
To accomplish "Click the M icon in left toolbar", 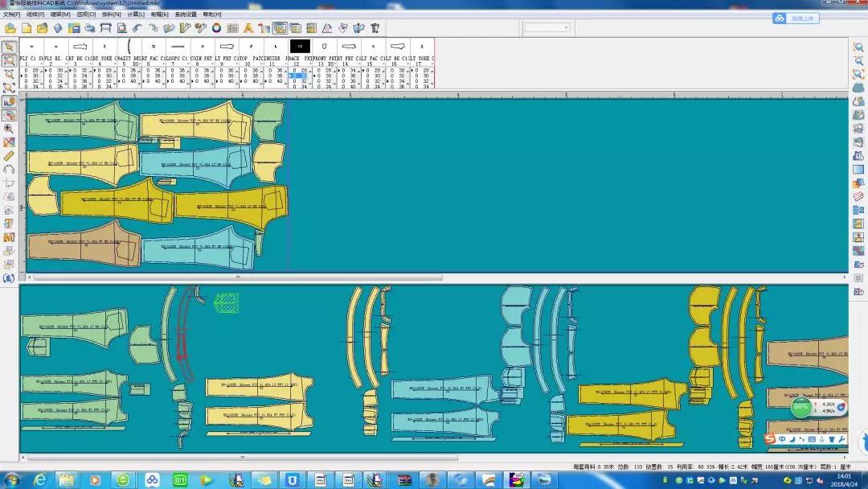I will pos(9,237).
